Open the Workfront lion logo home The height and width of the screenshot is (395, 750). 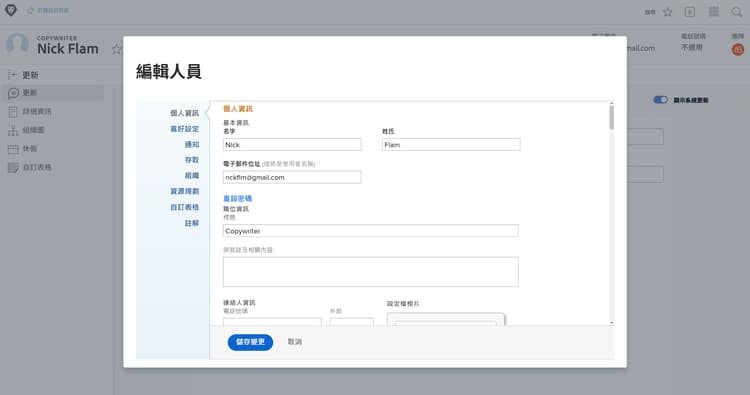pos(11,10)
